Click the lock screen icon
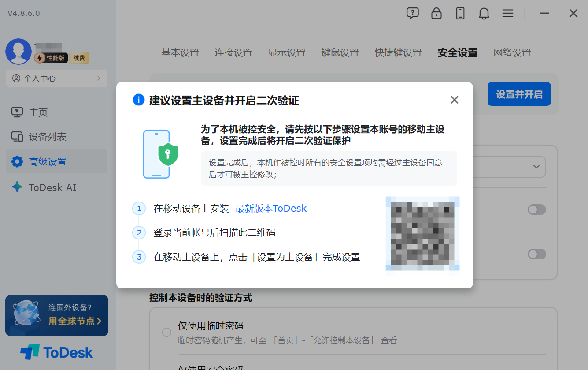This screenshot has height=370, width=588. 436,13
